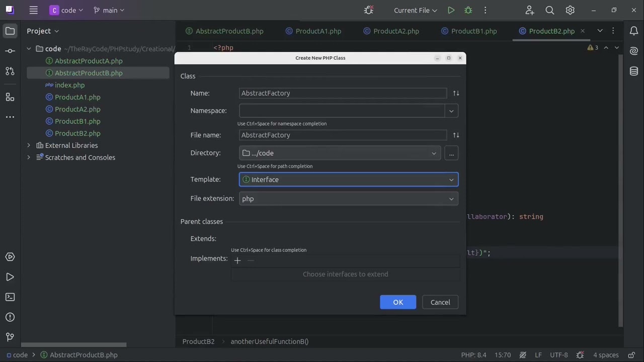The height and width of the screenshot is (362, 644).
Task: Click the Name input field
Action: [x=343, y=93]
